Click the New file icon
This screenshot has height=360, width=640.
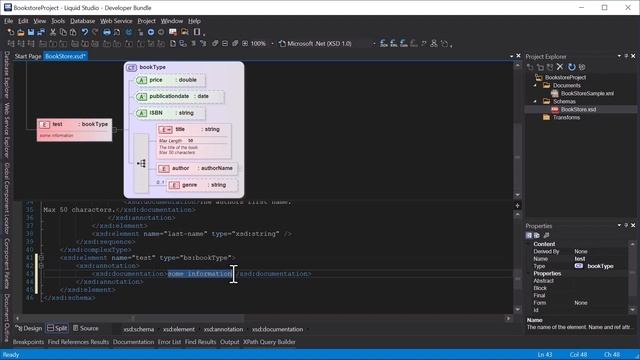(x=11, y=32)
